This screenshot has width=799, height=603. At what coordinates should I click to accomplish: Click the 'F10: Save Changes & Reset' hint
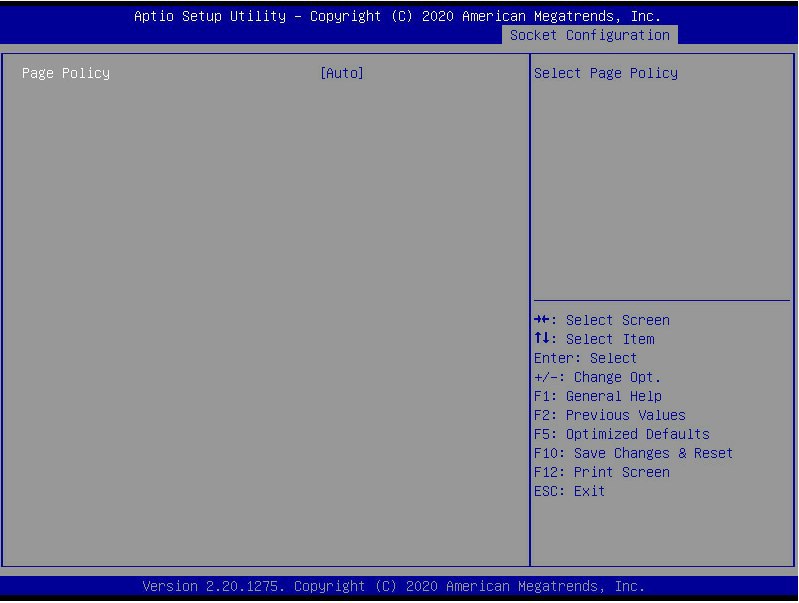[x=633, y=453]
